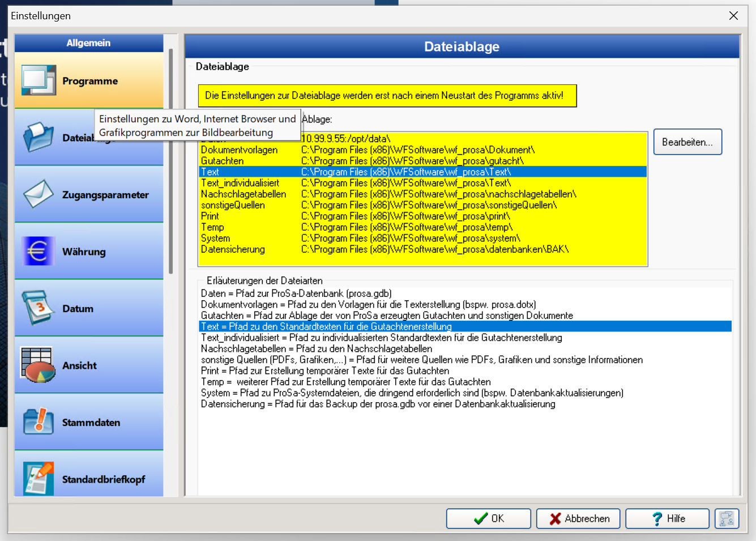The height and width of the screenshot is (541, 756).
Task: Open the Programme settings section
Action: click(89, 80)
